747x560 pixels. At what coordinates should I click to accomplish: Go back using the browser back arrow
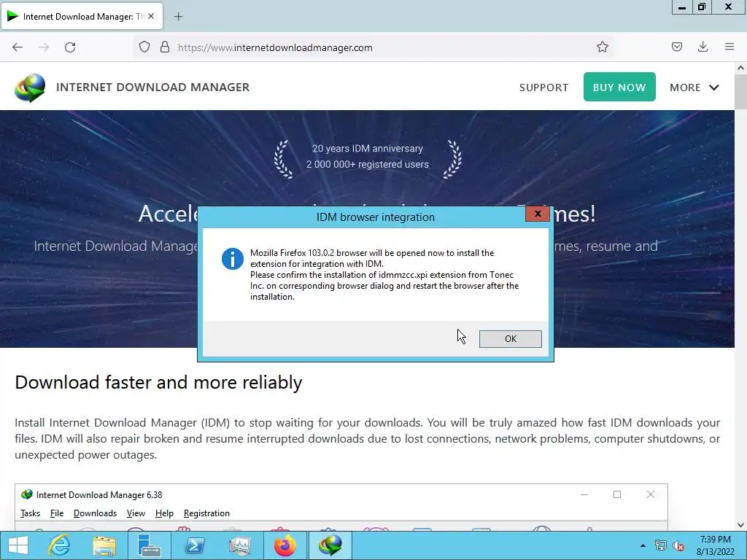click(18, 47)
